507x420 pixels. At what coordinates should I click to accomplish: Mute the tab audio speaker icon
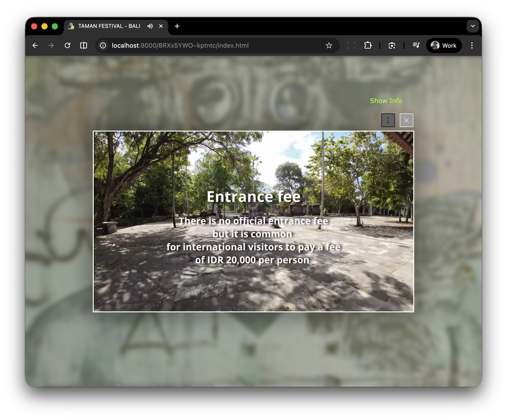coord(150,26)
